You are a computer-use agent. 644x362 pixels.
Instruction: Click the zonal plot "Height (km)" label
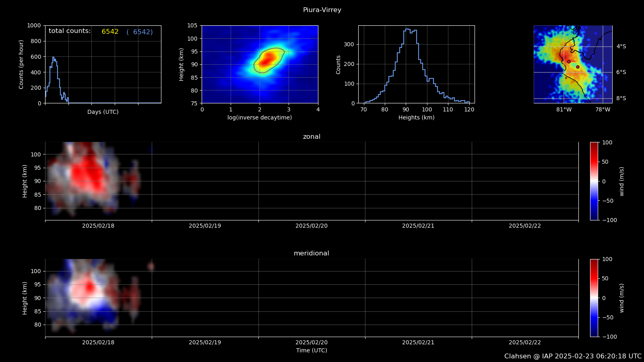[x=25, y=181]
